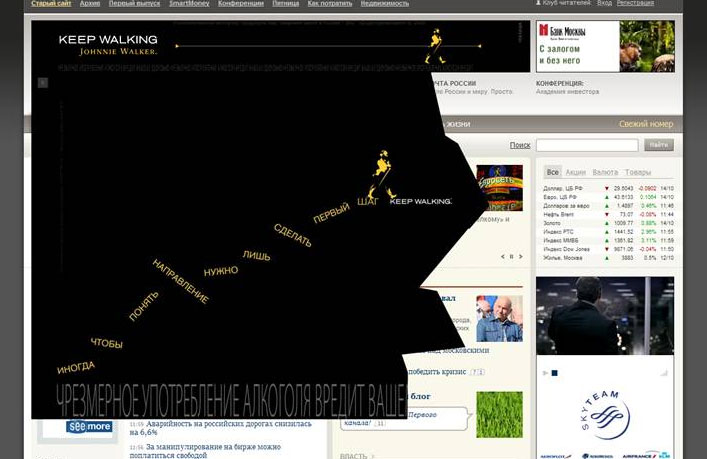Viewport: 707px width, 459px height.
Task: Open the 'Конференции' menu link
Action: pyautogui.click(x=241, y=3)
